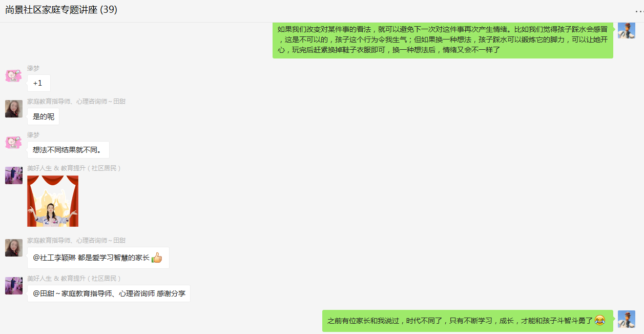Click the sender name 缘梦 above +1

tap(33, 68)
